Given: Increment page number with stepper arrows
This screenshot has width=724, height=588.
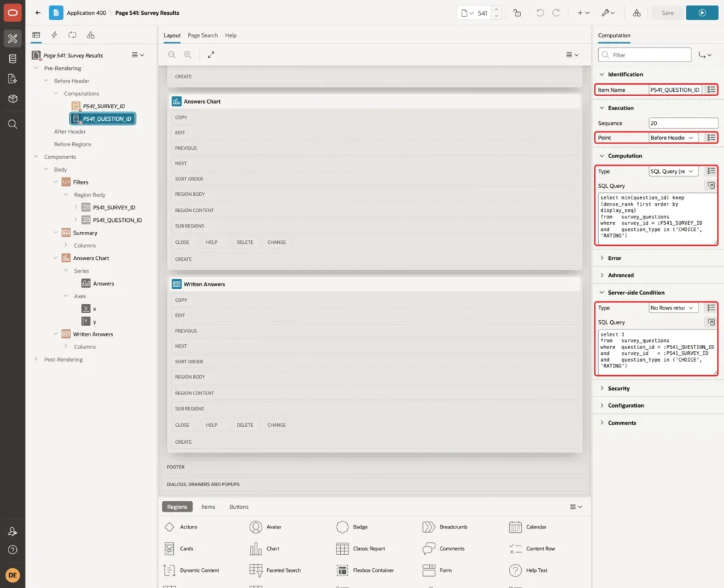Looking at the screenshot, I should click(x=496, y=9).
